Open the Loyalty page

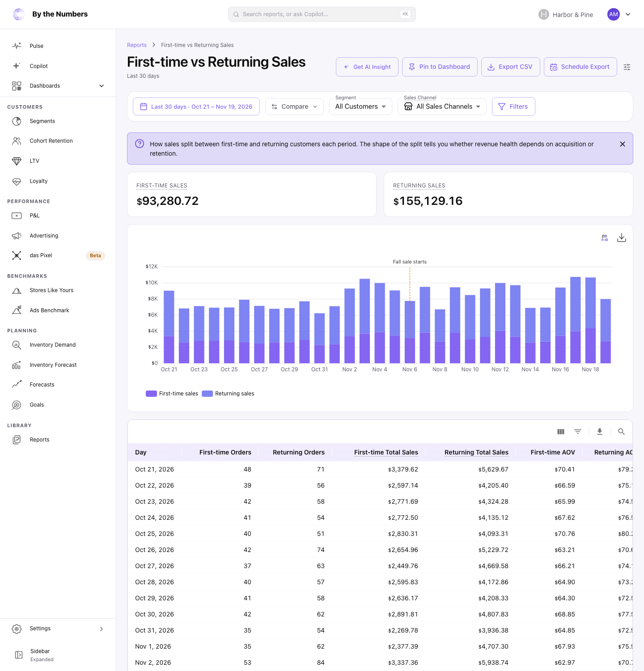point(58,181)
